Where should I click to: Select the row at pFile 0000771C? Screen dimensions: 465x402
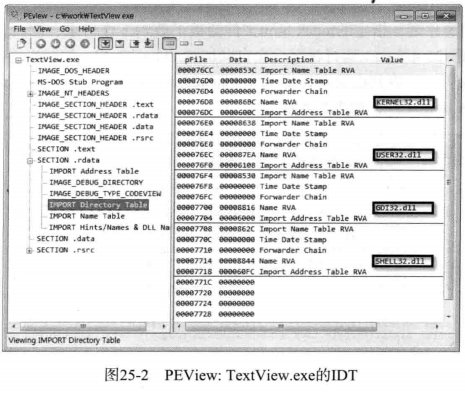click(310, 282)
